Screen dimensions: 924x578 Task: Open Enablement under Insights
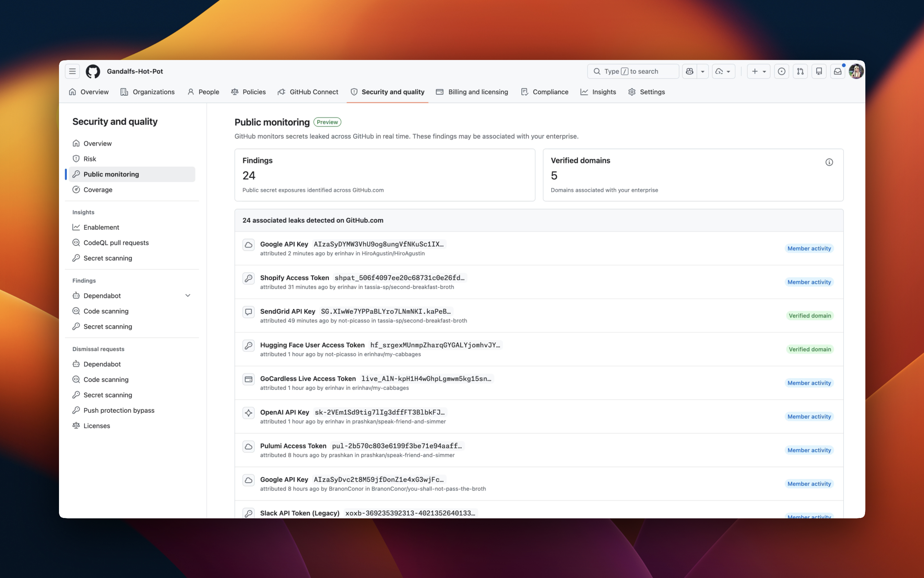pyautogui.click(x=132, y=227)
